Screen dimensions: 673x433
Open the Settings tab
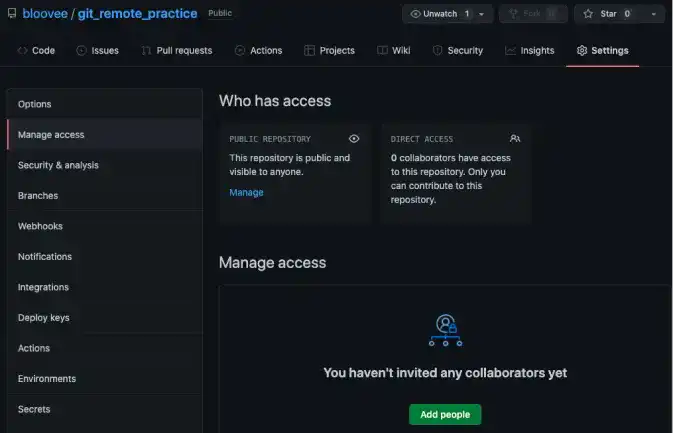(x=603, y=51)
